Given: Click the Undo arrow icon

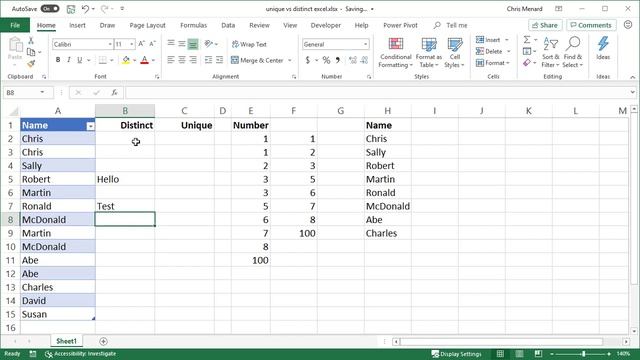Looking at the screenshot, I should [85, 9].
